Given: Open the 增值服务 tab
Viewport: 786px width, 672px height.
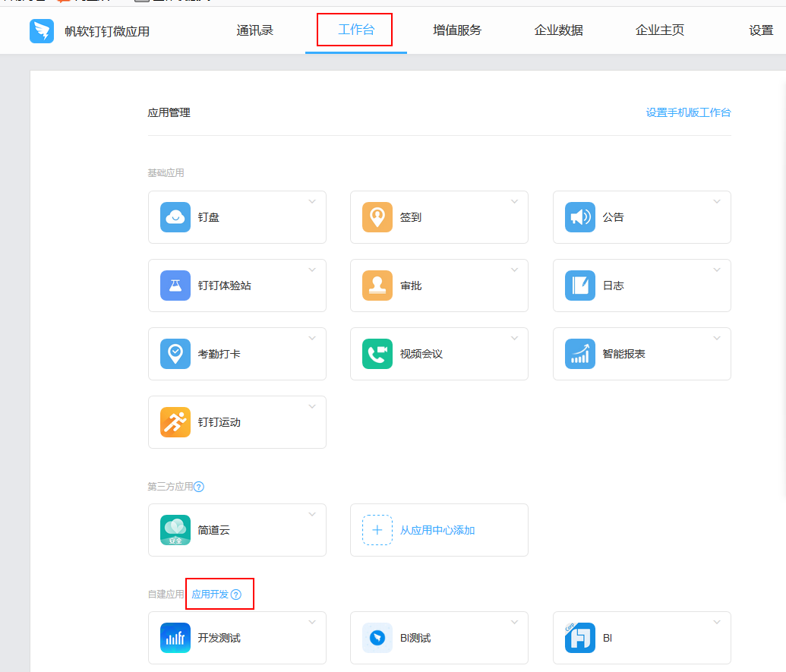Looking at the screenshot, I should click(x=457, y=30).
